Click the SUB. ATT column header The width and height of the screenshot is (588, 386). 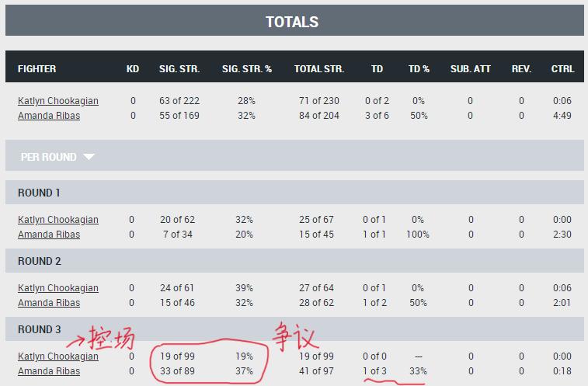click(471, 68)
